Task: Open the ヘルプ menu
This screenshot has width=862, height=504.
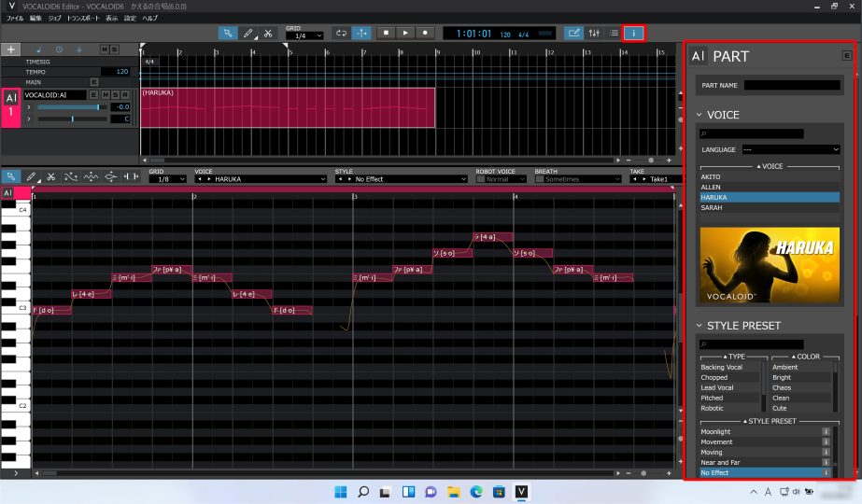Action: (149, 18)
